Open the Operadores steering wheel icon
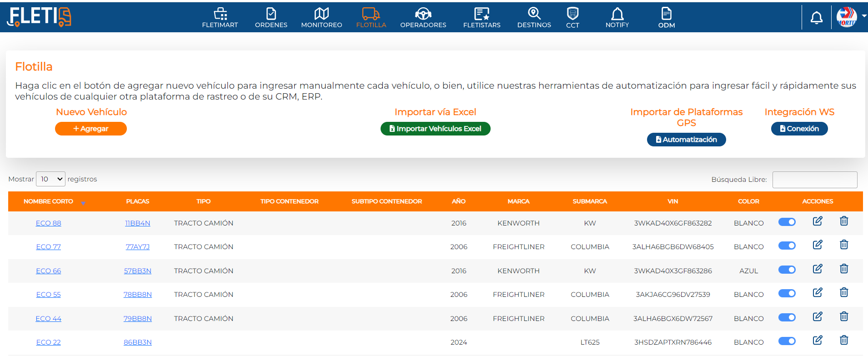Screen dimensions: 868x356 (x=423, y=18)
